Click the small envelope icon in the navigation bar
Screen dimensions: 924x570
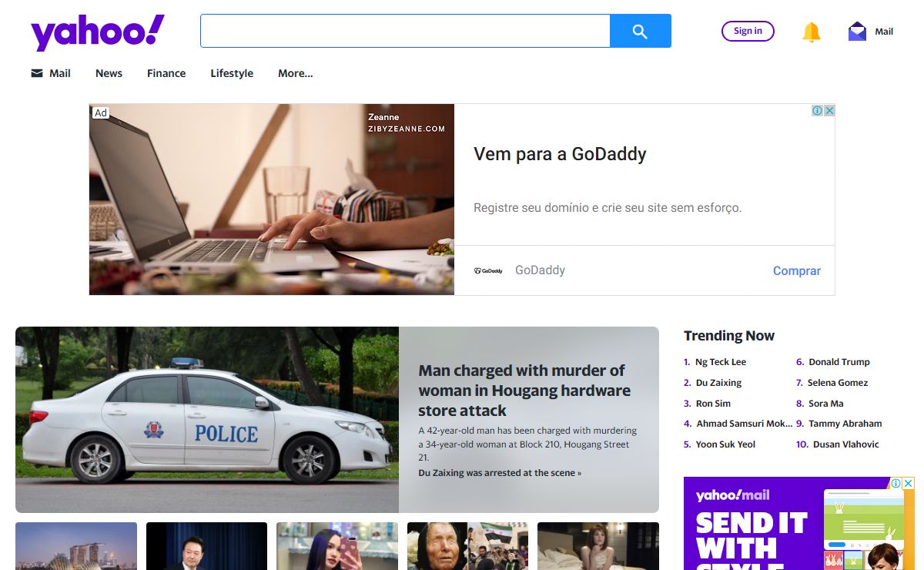(37, 73)
